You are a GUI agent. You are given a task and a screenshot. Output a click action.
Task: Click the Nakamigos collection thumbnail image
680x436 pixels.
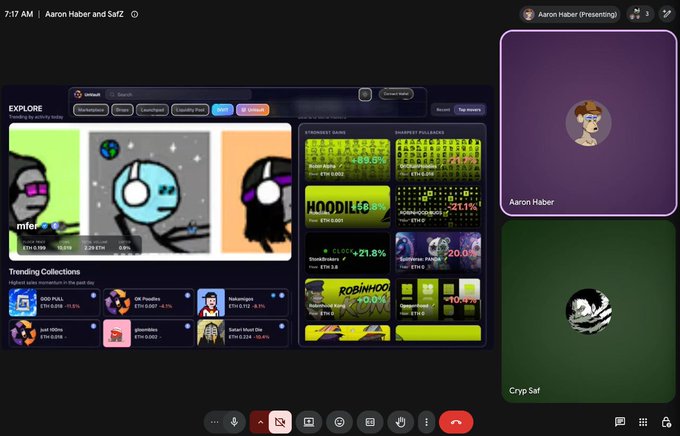point(211,302)
